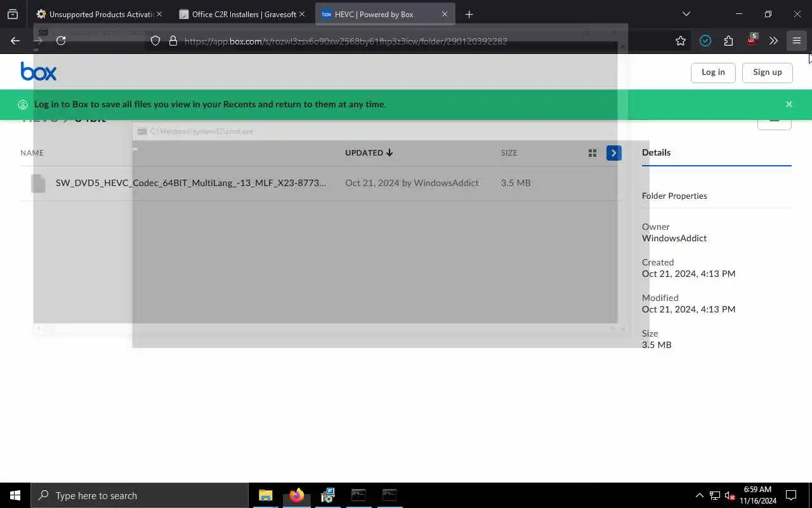Image resolution: width=812 pixels, height=508 pixels.
Task: Select the Details tab in sidebar
Action: 656,152
